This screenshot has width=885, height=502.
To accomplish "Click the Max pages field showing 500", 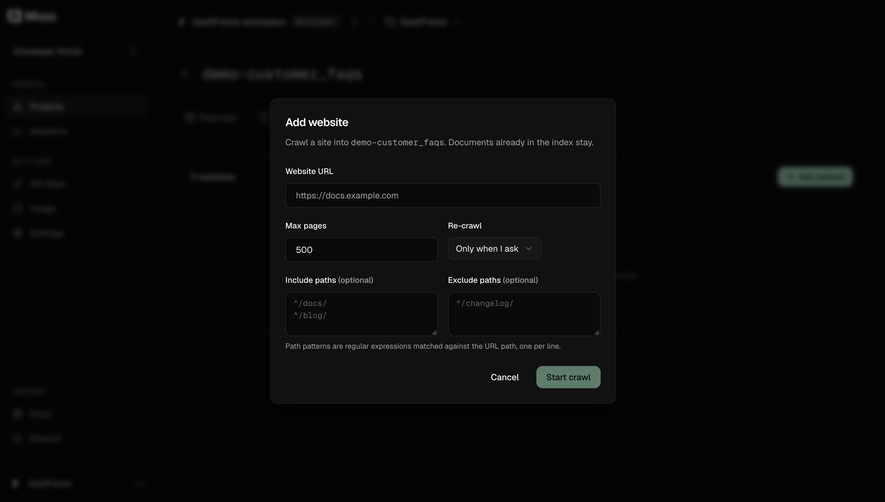I will coord(361,250).
